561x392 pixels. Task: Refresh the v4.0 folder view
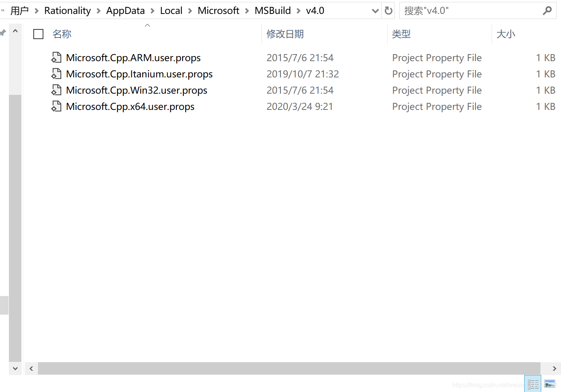pos(389,11)
